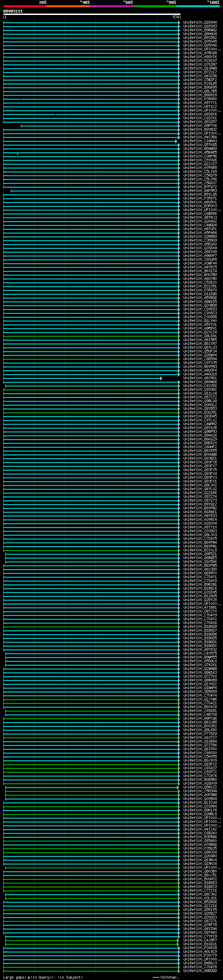Open hit UniRef100_P29197
This screenshot has width=223, height=980.
point(200,61)
